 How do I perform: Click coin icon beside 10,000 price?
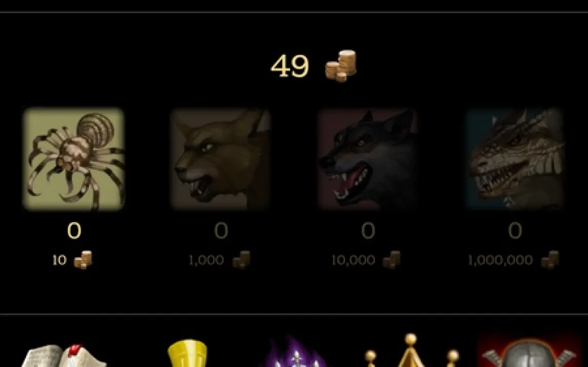click(x=391, y=259)
